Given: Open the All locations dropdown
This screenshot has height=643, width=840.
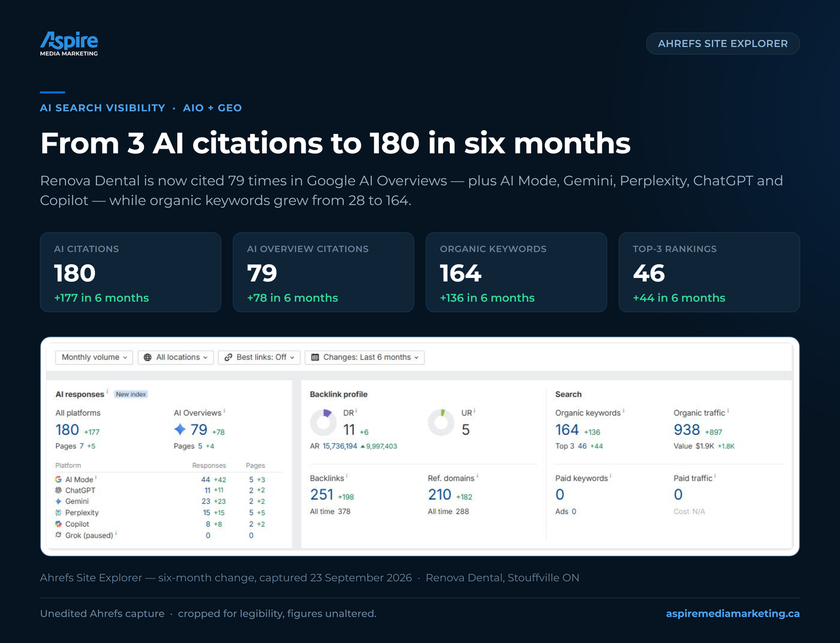Looking at the screenshot, I should click(x=176, y=357).
